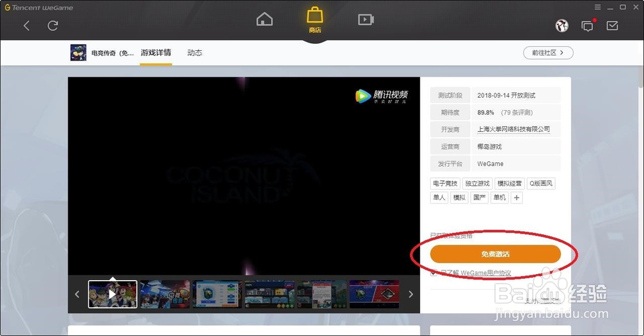Click the orange 免费激活 button

pos(495,254)
